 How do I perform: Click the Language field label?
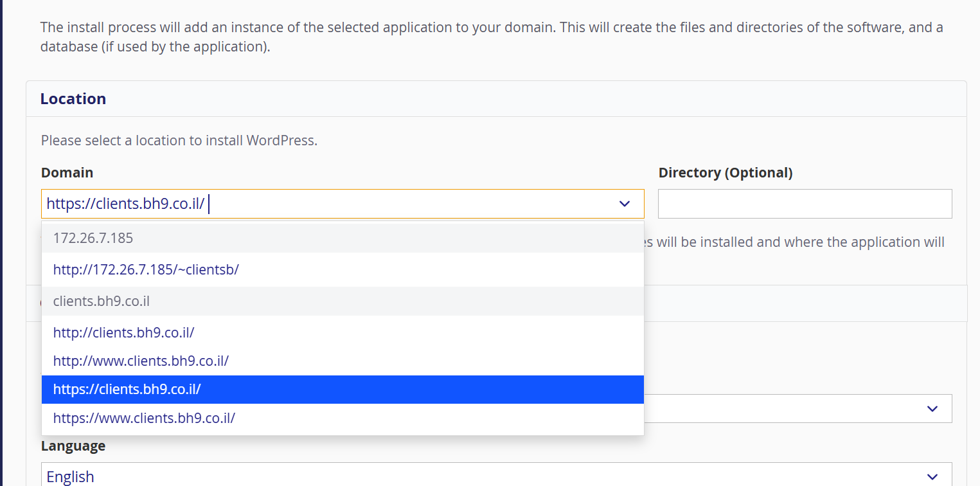point(73,446)
